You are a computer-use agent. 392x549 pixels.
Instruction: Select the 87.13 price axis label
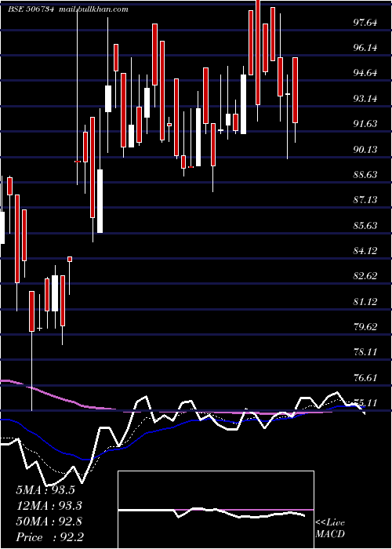point(365,199)
